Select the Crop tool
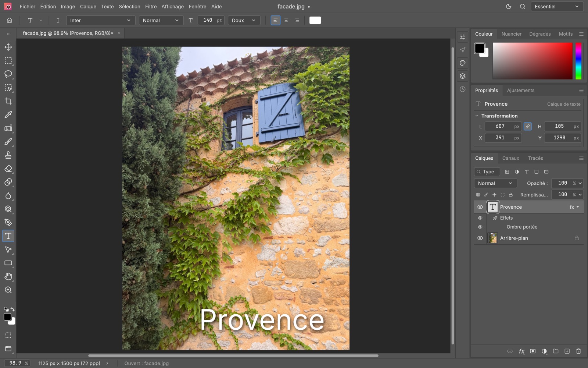The height and width of the screenshot is (368, 588). tap(8, 101)
